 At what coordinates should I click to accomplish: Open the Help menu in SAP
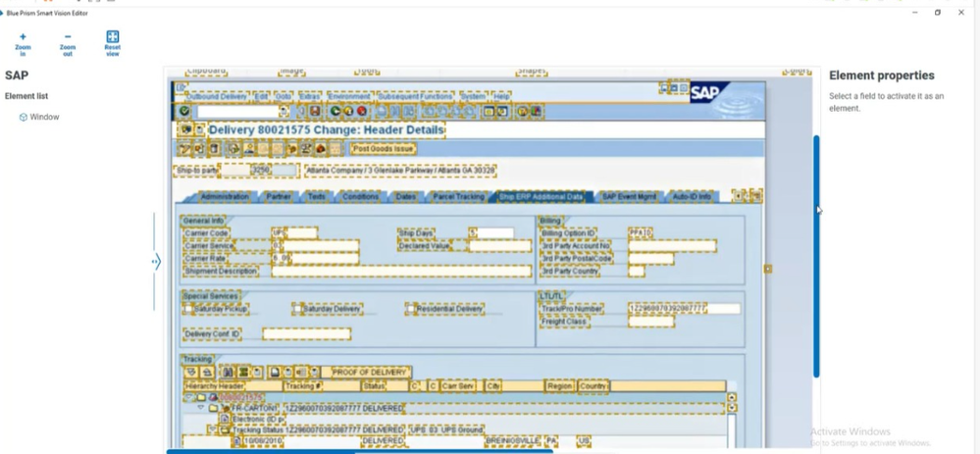click(501, 97)
